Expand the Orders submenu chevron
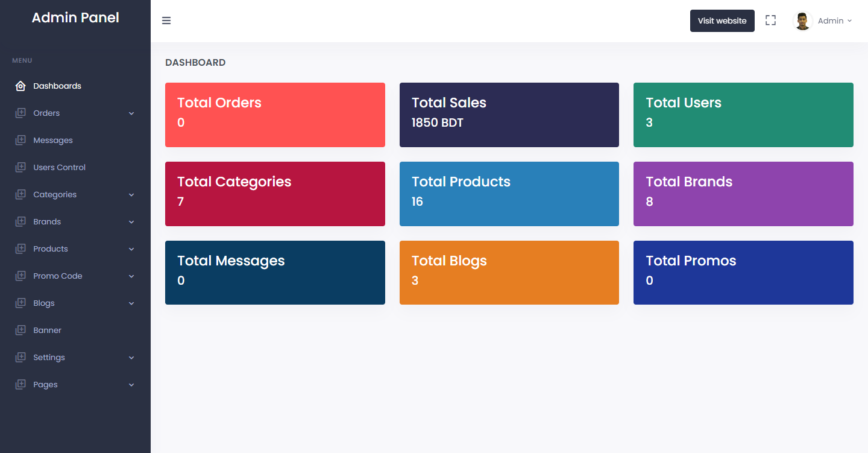 click(131, 113)
